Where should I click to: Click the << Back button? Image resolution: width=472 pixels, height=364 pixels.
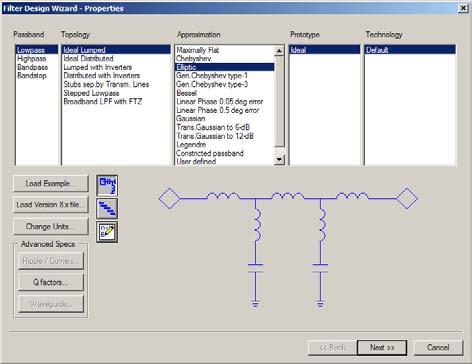pos(332,348)
